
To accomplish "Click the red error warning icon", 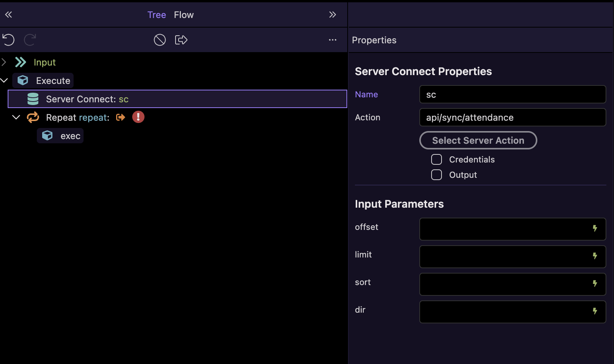I will pos(138,117).
